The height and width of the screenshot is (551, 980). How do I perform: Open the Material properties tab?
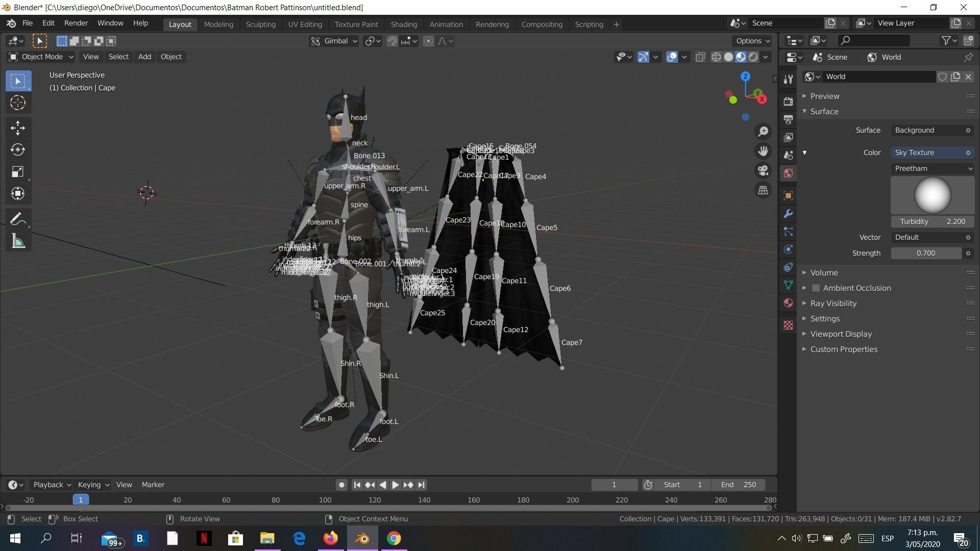click(x=788, y=303)
